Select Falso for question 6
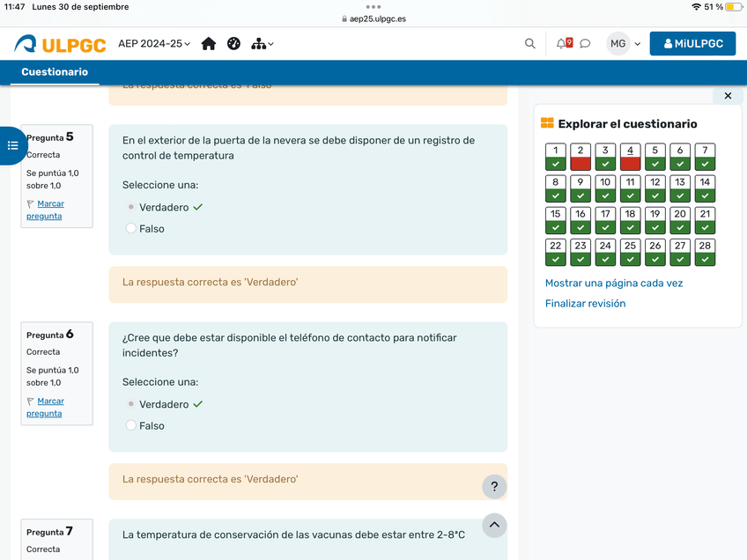Viewport: 747px width, 560px height. point(131,426)
